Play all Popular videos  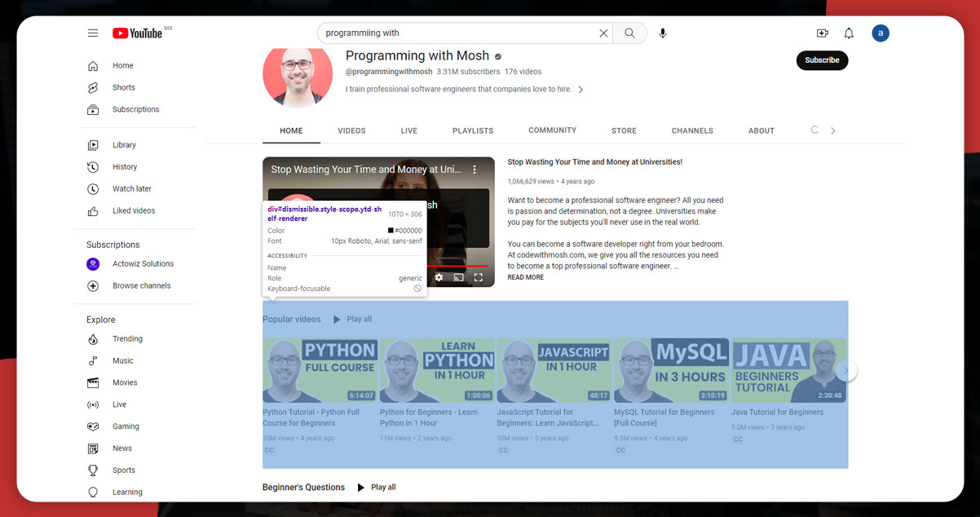[x=352, y=319]
